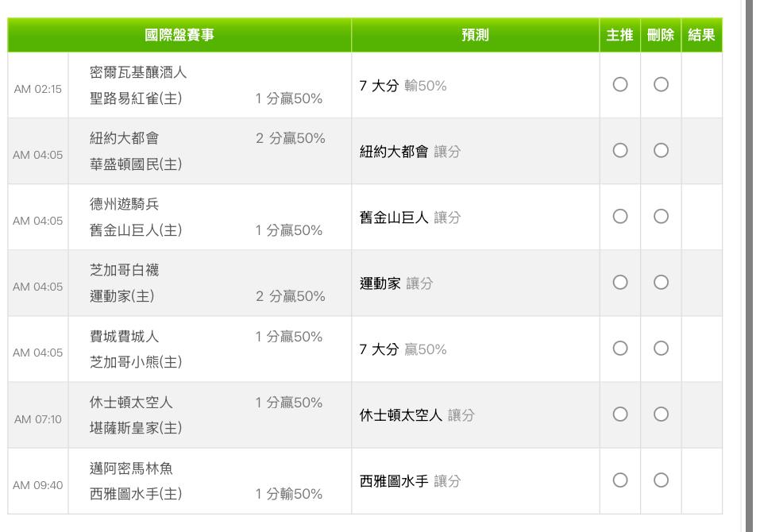This screenshot has width=760, height=532.
Task: Mark 運動家 prediction as 主推
Action: pos(620,283)
